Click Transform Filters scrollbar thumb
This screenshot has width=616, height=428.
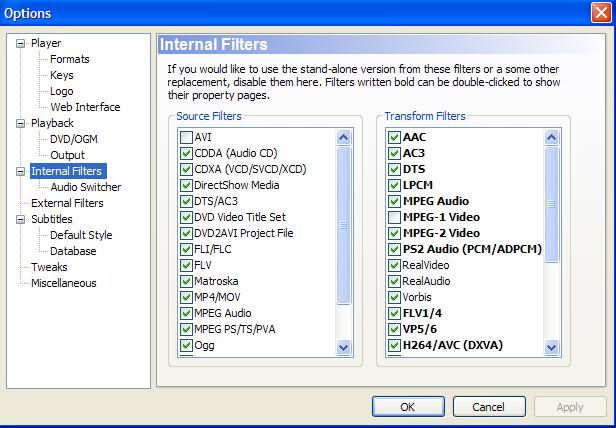point(551,204)
